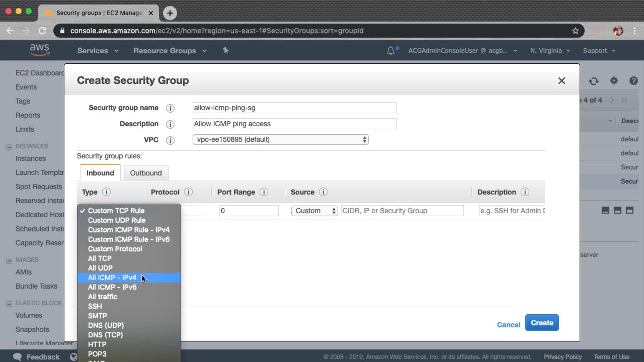
Task: Click the CIDR, IP or Security Group field
Action: [x=402, y=211]
